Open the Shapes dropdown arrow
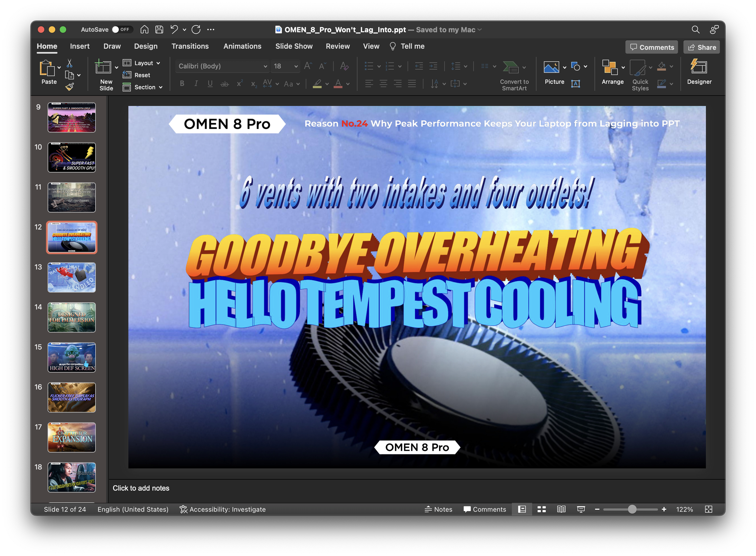 585,67
